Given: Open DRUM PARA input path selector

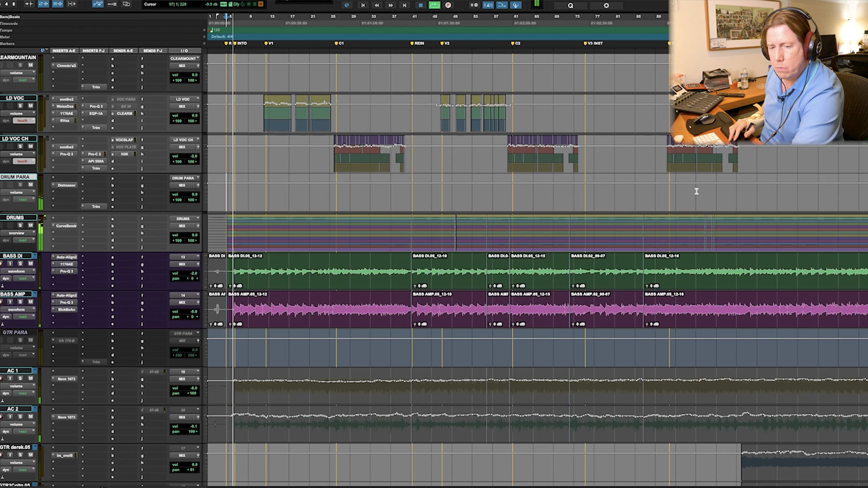Looking at the screenshot, I should coord(184,178).
